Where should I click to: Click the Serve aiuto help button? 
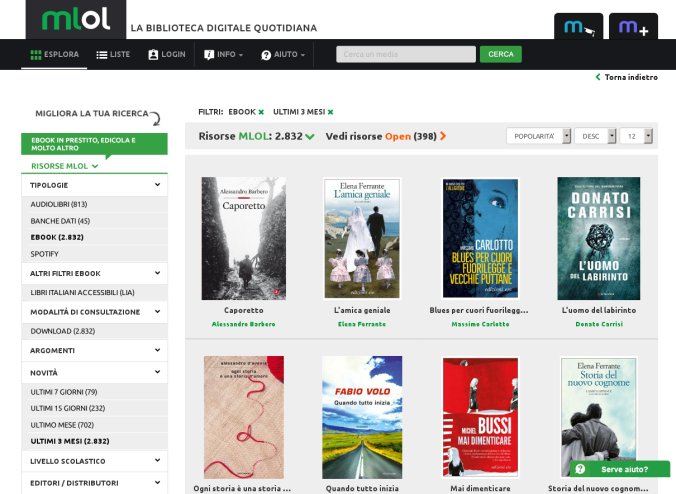[620, 469]
